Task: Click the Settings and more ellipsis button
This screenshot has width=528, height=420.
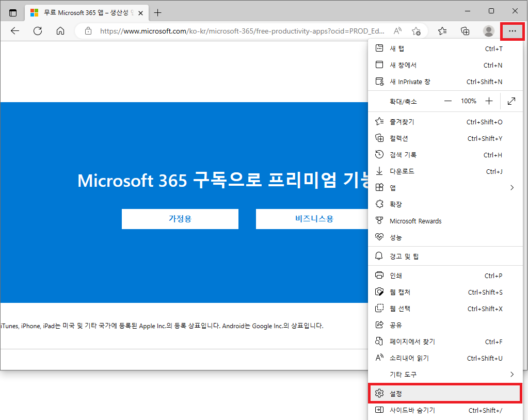Action: coord(512,31)
